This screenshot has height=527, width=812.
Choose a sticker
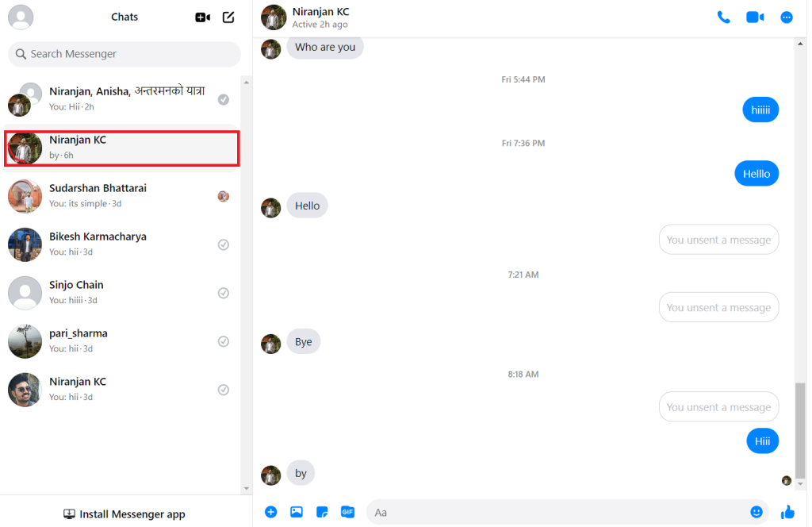pos(322,512)
